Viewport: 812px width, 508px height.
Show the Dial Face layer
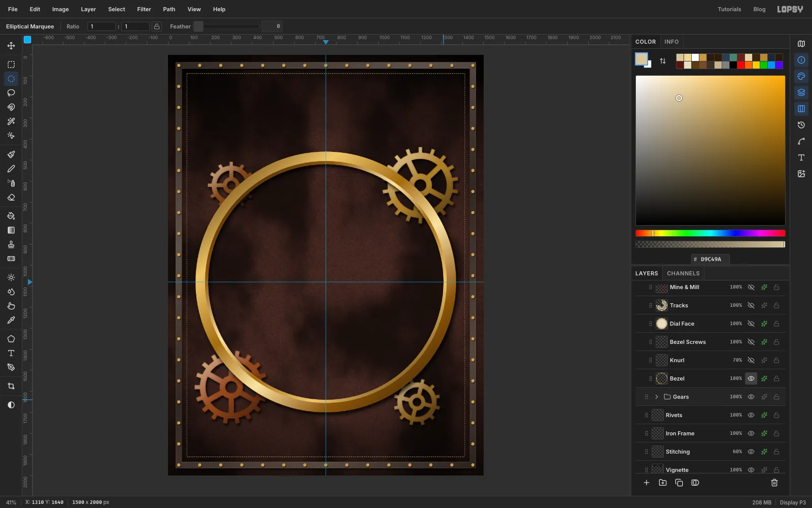(751, 324)
